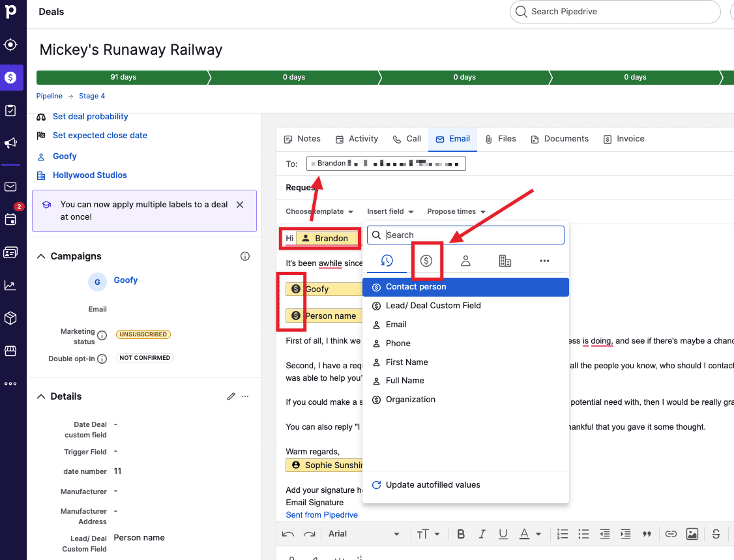Select the person fields icon in popup
The height and width of the screenshot is (560, 734).
click(x=465, y=261)
